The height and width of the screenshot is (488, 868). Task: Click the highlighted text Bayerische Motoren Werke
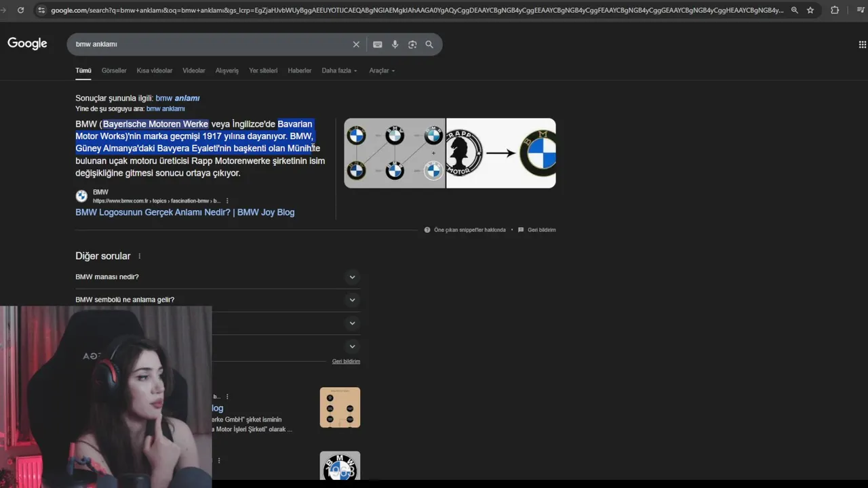click(156, 124)
